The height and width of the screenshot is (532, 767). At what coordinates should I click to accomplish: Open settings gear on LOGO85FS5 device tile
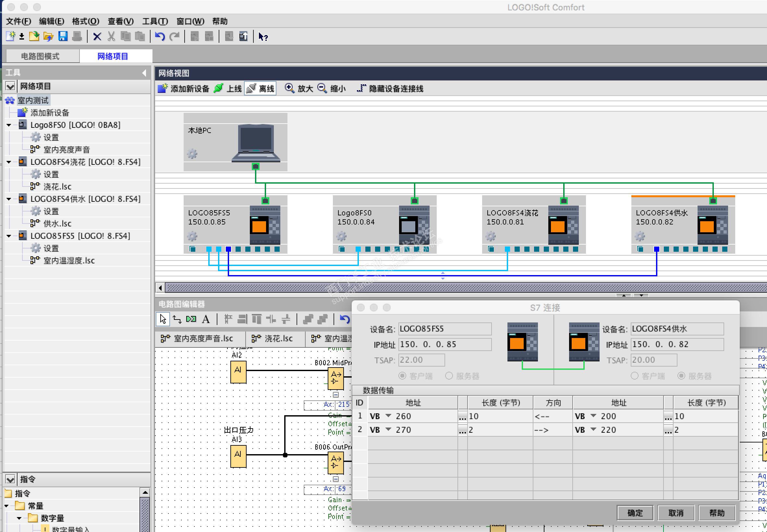tap(192, 237)
